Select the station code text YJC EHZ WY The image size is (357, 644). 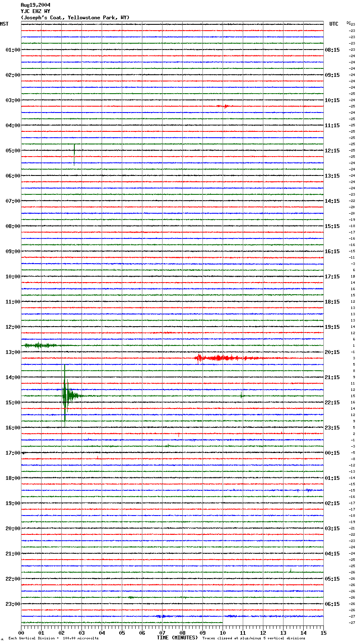[35, 11]
